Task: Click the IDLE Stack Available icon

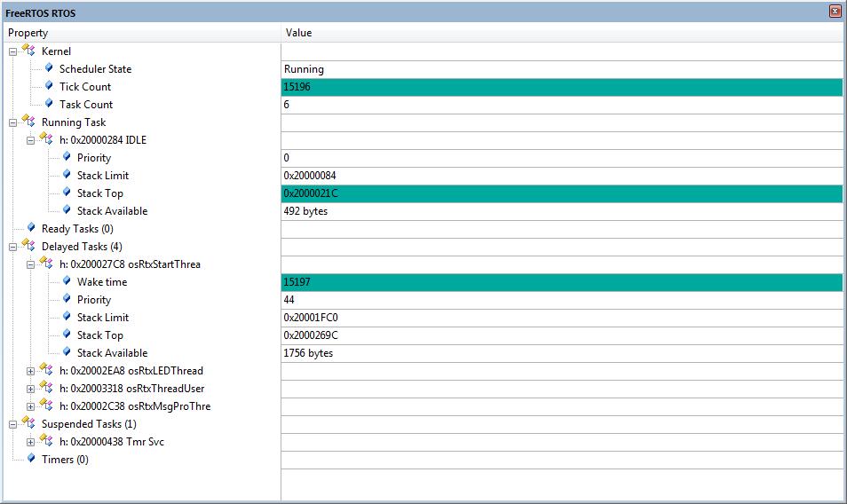Action: click(x=67, y=210)
